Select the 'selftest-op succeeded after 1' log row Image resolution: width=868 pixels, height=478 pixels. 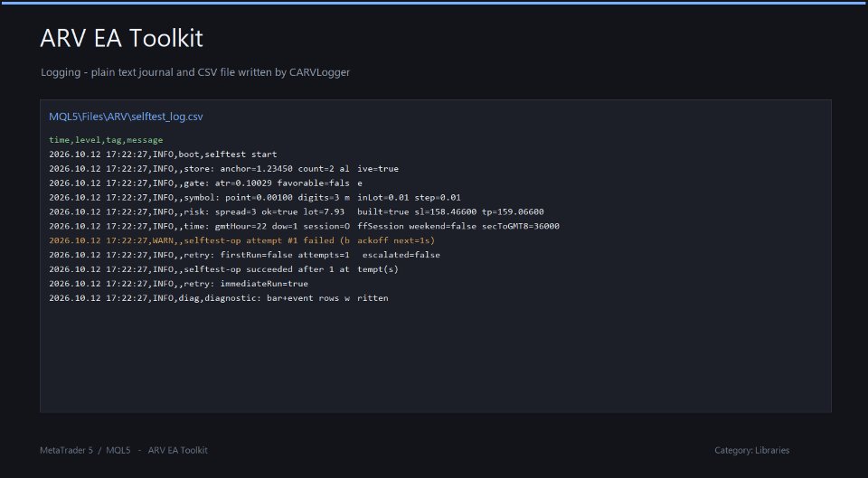tap(223, 269)
